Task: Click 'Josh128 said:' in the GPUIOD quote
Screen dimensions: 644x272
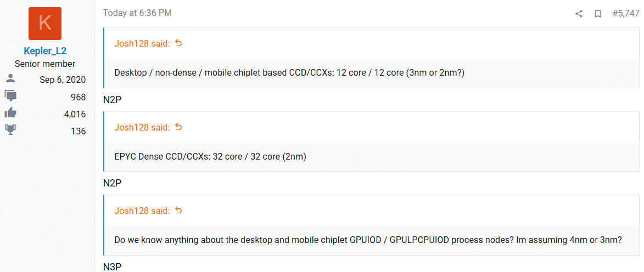Action: (142, 211)
